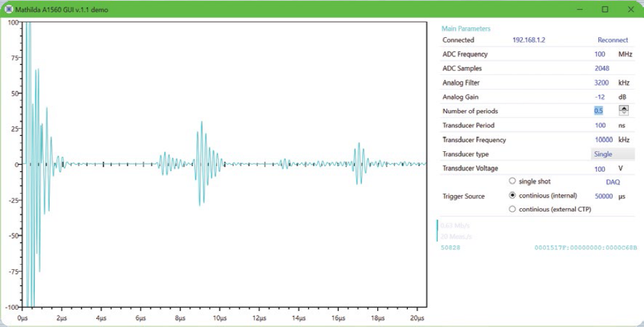
Task: Click the trigger interval value 50000
Action: click(x=603, y=196)
